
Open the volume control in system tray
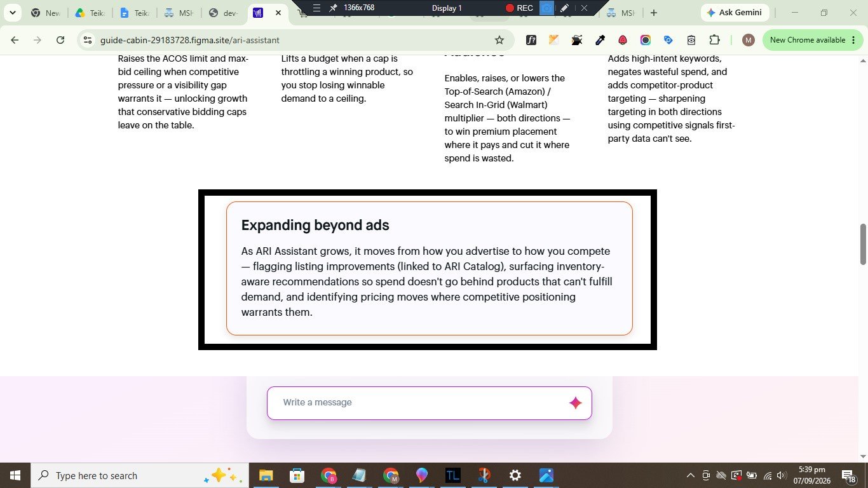(x=782, y=475)
